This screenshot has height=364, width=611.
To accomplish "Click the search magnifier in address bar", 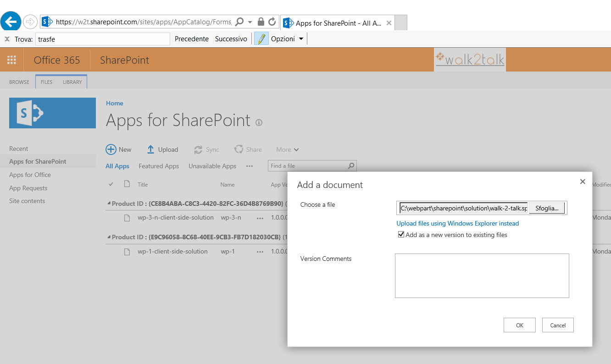I will click(x=239, y=22).
